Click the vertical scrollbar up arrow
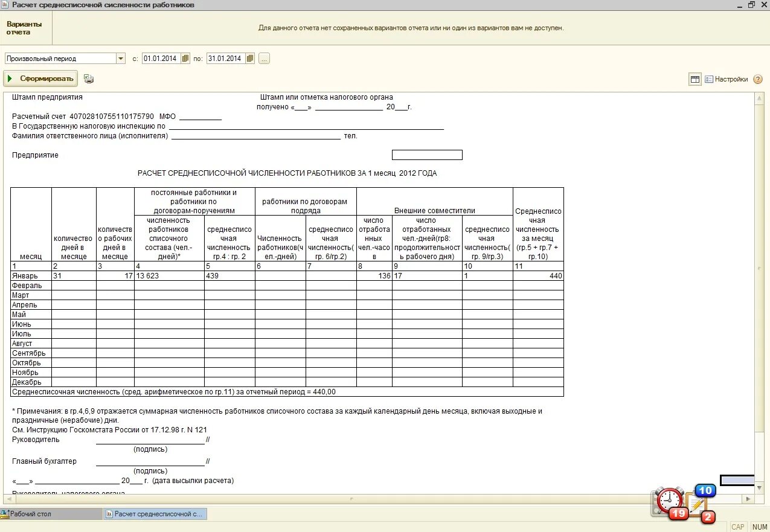 (760, 98)
